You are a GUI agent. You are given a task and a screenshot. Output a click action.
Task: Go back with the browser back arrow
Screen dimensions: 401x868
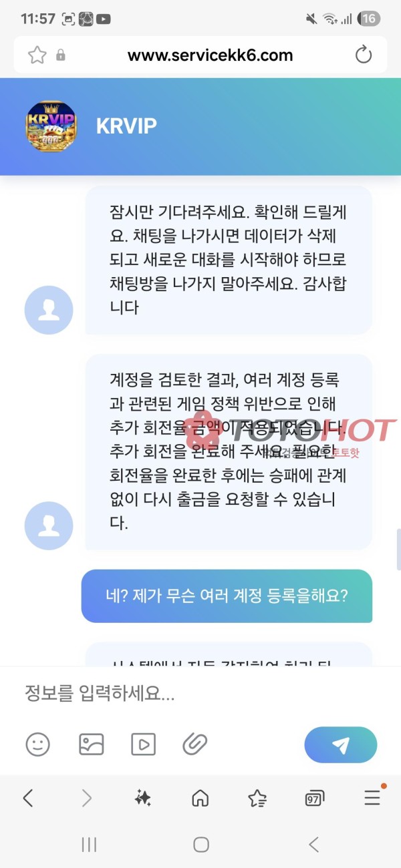pos(27,797)
